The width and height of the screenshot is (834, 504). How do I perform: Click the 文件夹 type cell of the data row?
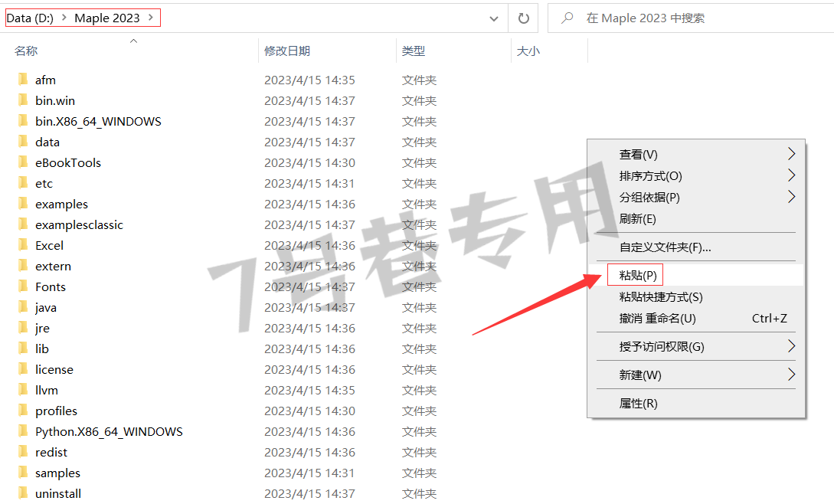tap(419, 142)
